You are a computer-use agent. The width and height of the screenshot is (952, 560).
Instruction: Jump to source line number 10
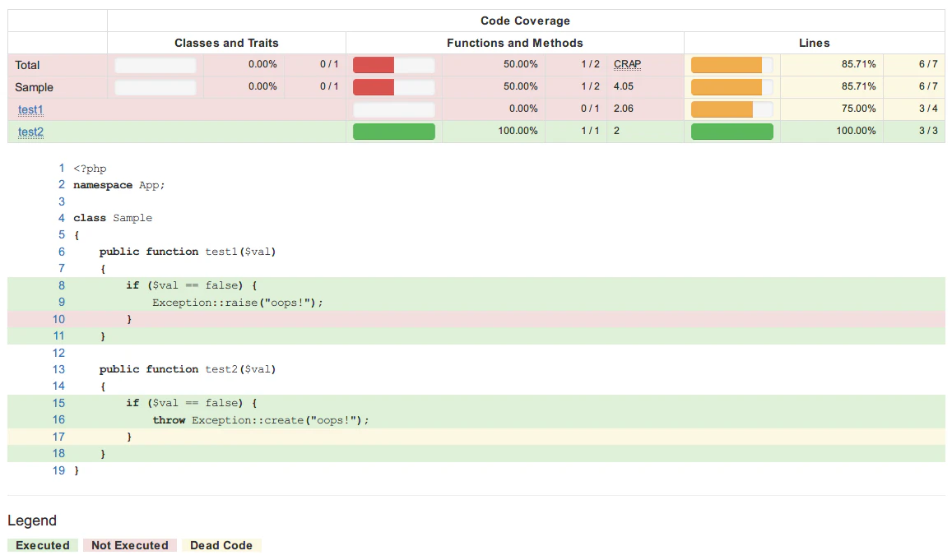pos(58,319)
